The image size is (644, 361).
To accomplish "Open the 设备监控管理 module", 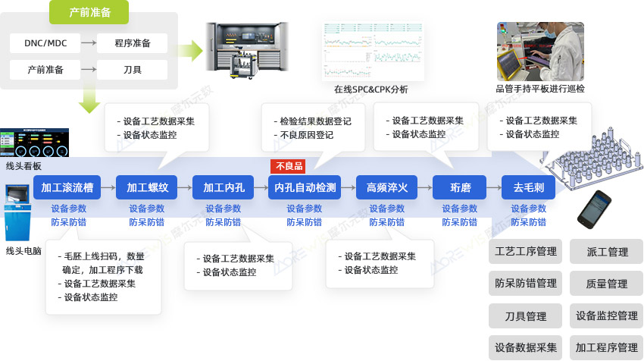I will pos(607,316).
